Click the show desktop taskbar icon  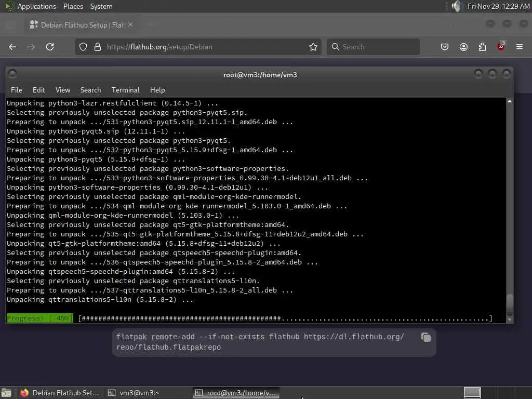6,393
